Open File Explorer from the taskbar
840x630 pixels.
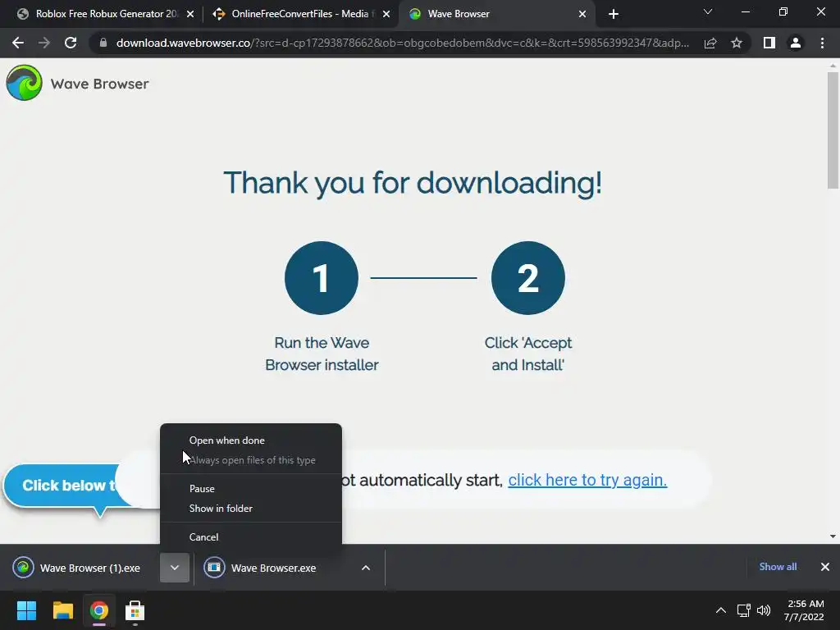pos(62,610)
